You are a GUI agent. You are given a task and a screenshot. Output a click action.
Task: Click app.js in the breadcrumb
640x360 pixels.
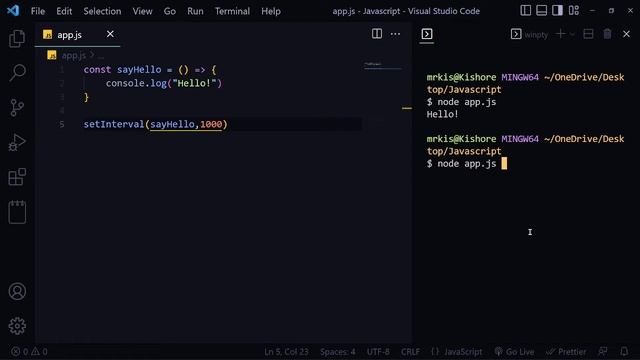(x=73, y=55)
